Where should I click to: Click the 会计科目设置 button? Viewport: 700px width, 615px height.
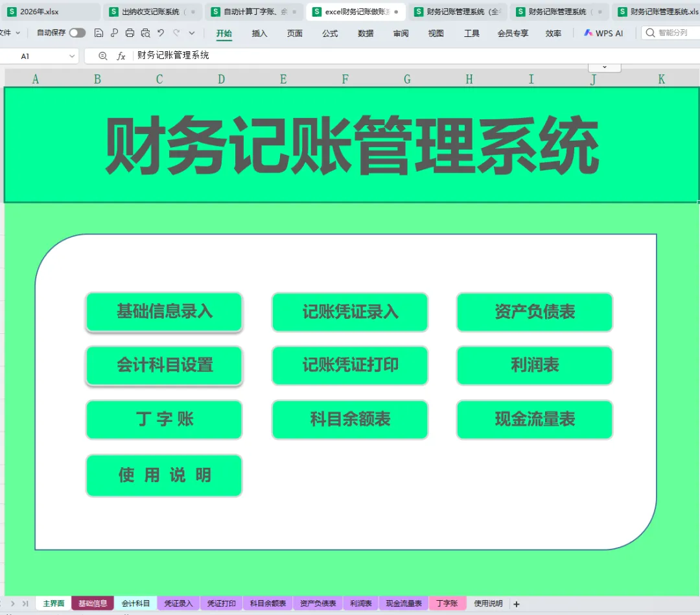(164, 366)
